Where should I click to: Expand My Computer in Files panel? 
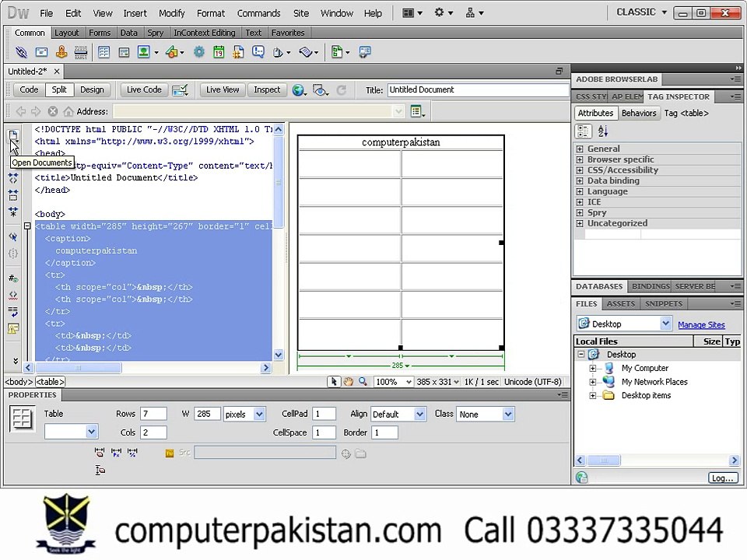pyautogui.click(x=593, y=368)
